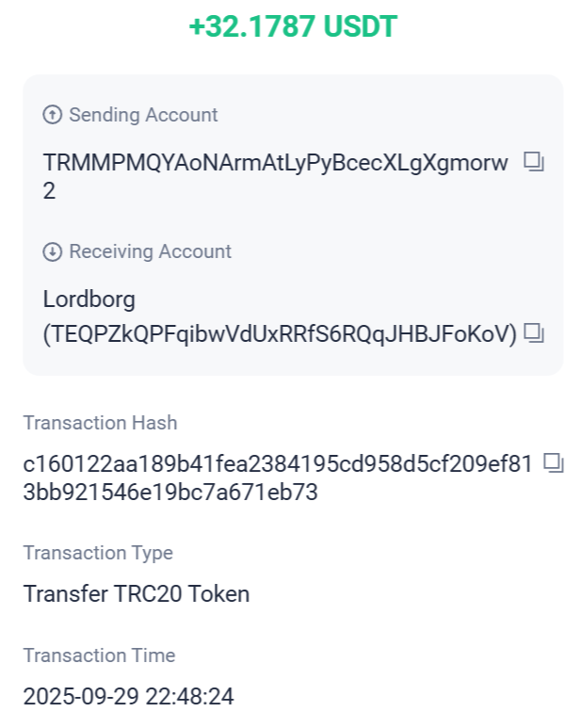Click the Transaction Hash label
The width and height of the screenshot is (582, 728).
(x=100, y=423)
